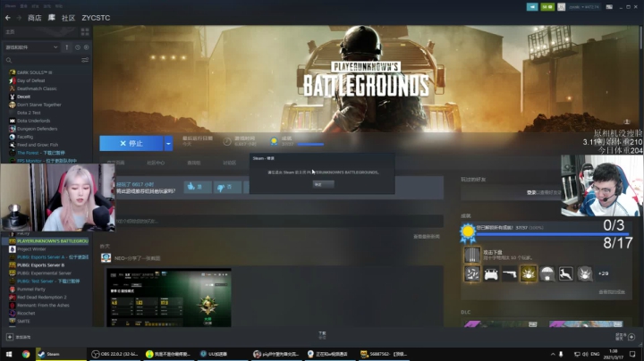Expand the 游戏和软件 filter dropdown
Viewport: 644px width, 361px height.
pos(31,47)
